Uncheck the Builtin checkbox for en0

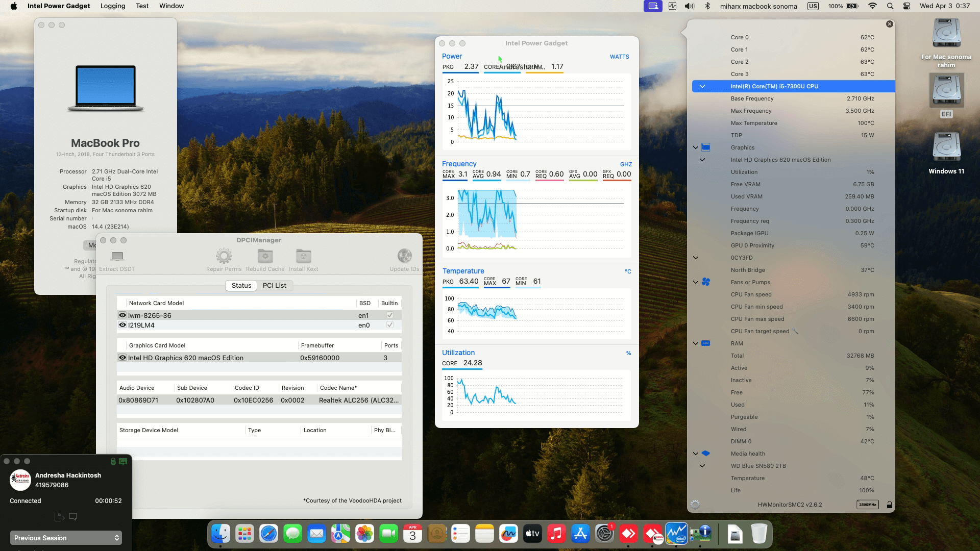click(x=389, y=325)
